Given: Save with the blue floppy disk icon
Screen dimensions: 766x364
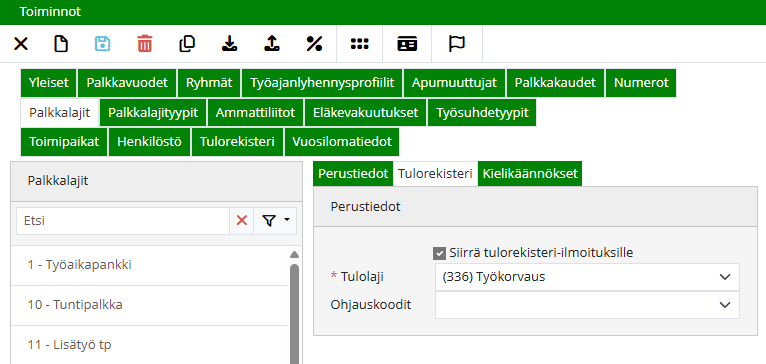Looking at the screenshot, I should tap(102, 44).
